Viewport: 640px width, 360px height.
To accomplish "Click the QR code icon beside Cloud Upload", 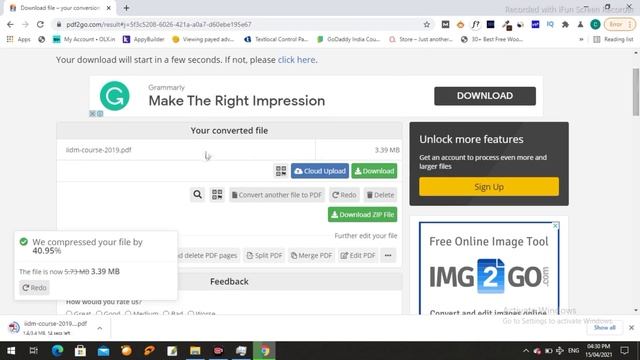I will coord(281,171).
